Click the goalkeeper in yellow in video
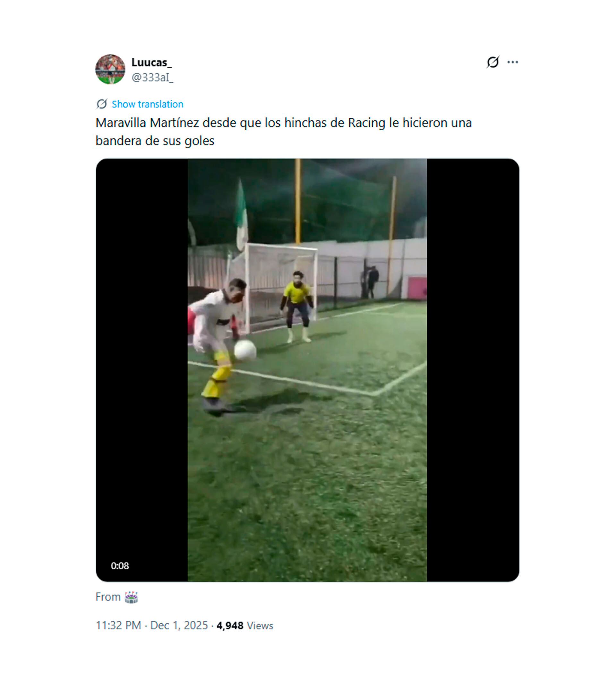 point(297,307)
